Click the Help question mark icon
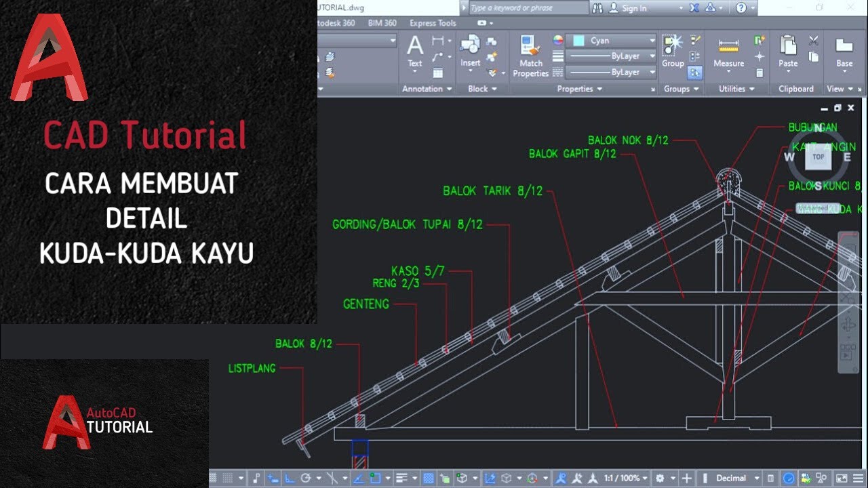Screen dimensions: 868x488 pos(741,8)
